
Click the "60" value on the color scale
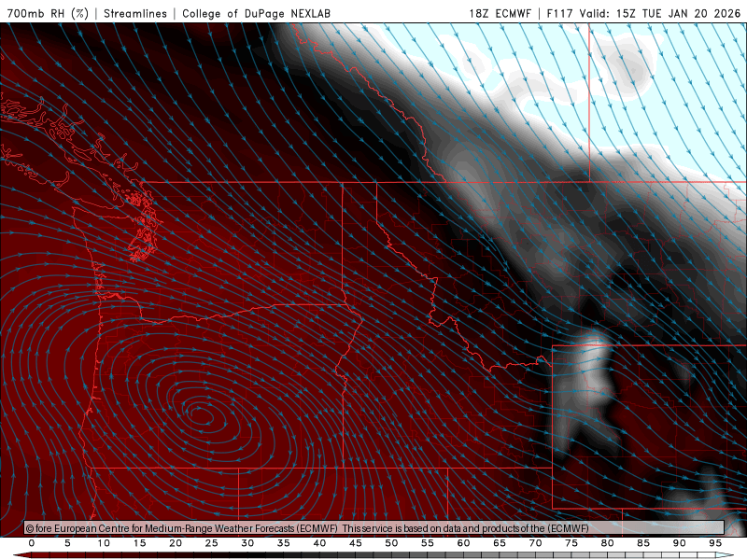point(463,543)
